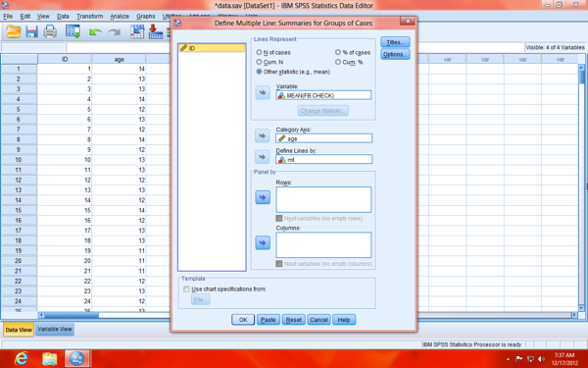This screenshot has height=368, width=588.
Task: Launch Internet Explorer from the taskbar
Action: tap(22, 358)
